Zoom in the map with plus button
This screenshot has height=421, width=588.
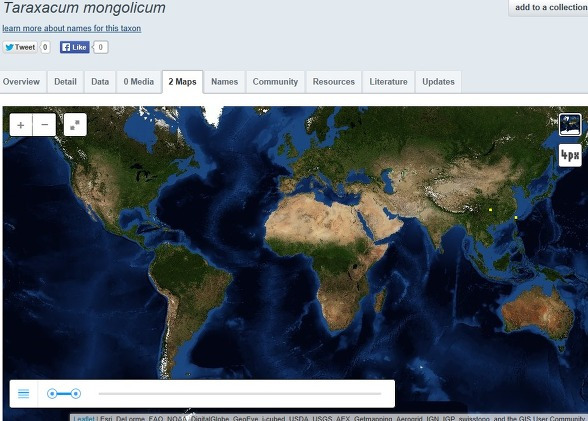pyautogui.click(x=21, y=125)
